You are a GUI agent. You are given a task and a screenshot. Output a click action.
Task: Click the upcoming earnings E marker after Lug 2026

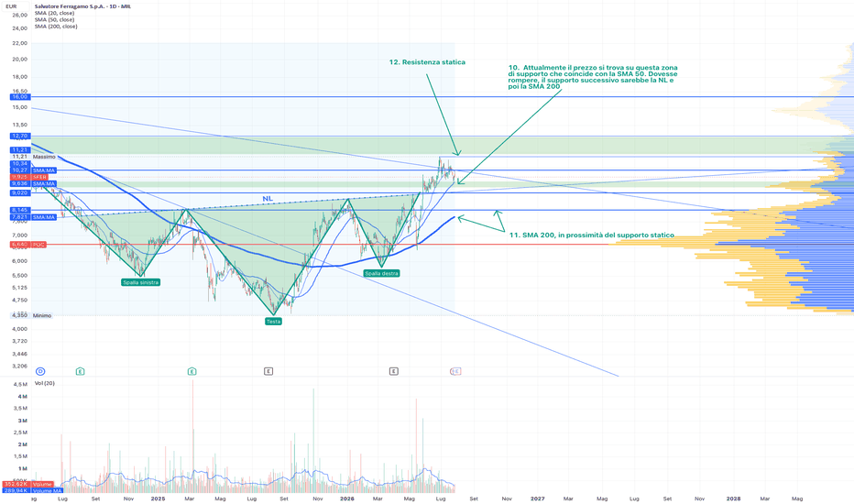pyautogui.click(x=456, y=372)
